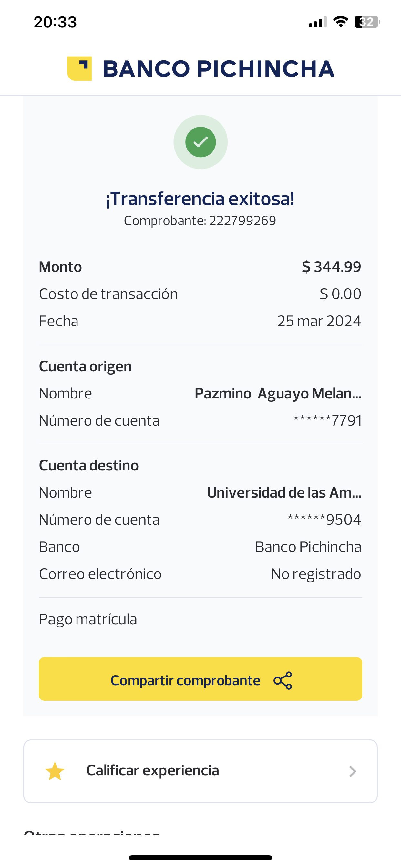Tap the Wi-Fi status icon
The height and width of the screenshot is (868, 401).
click(340, 22)
